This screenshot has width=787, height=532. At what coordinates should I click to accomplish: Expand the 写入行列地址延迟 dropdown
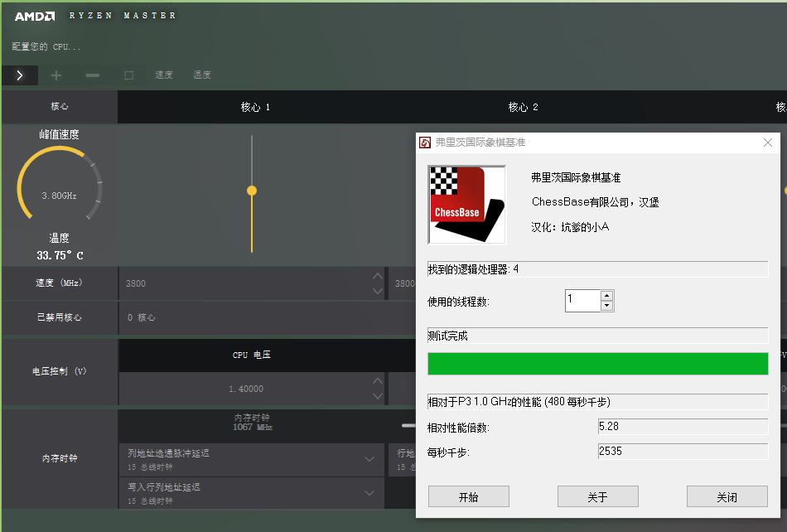coord(369,493)
